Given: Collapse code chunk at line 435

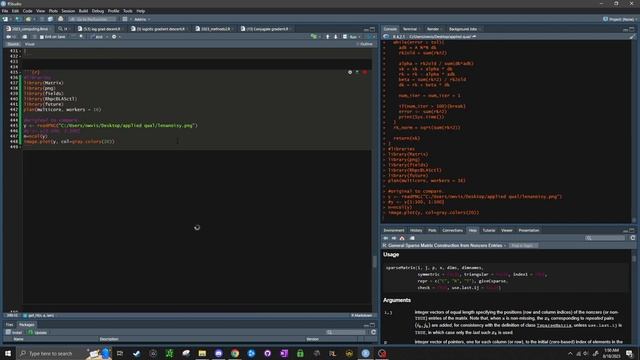Looking at the screenshot, I should (x=20, y=72).
